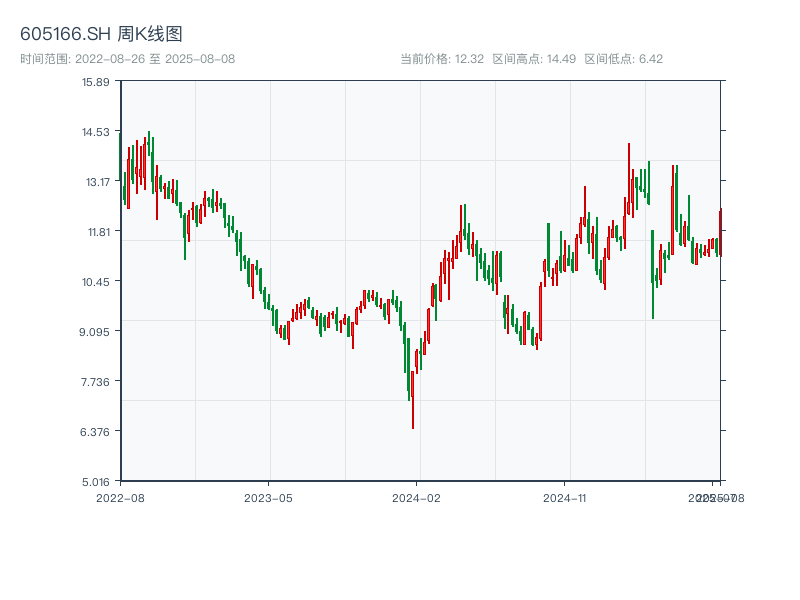Select the 时间范围 date range text
800x600 pixels.
coord(127,59)
